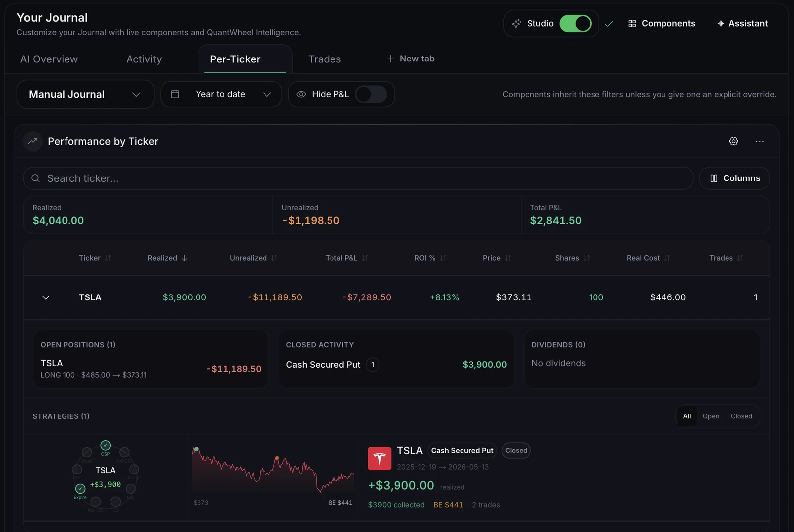Click the magnifier icon in the ticker search
This screenshot has height=532, width=794.
(36, 178)
